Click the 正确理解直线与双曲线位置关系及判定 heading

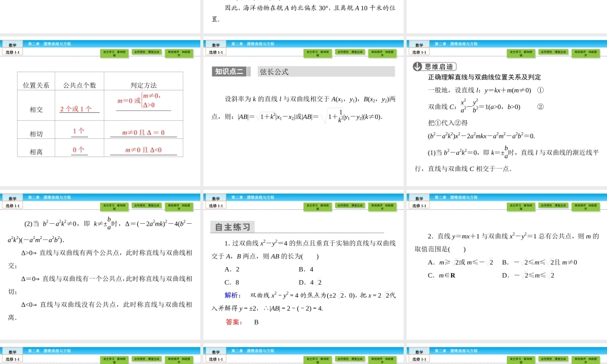pos(484,77)
